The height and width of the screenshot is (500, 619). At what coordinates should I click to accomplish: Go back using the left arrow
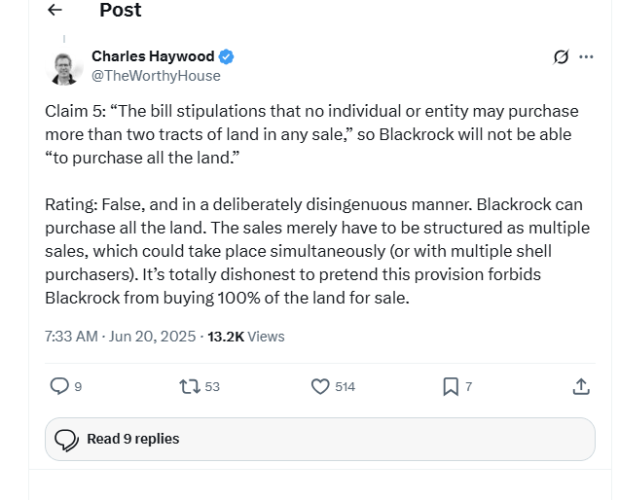coord(55,10)
